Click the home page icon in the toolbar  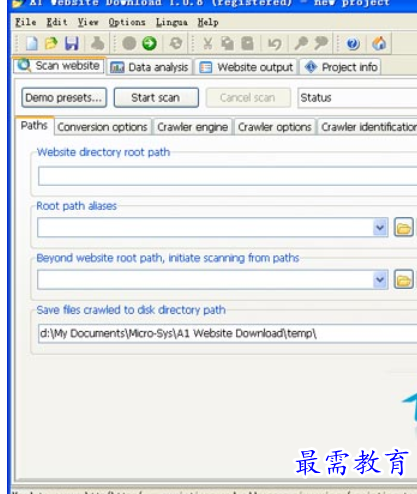point(379,44)
